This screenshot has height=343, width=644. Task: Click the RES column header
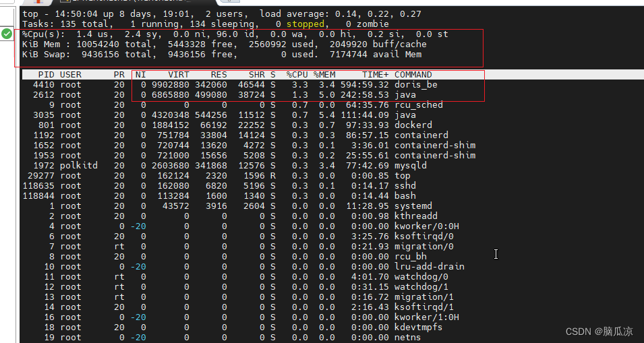219,75
